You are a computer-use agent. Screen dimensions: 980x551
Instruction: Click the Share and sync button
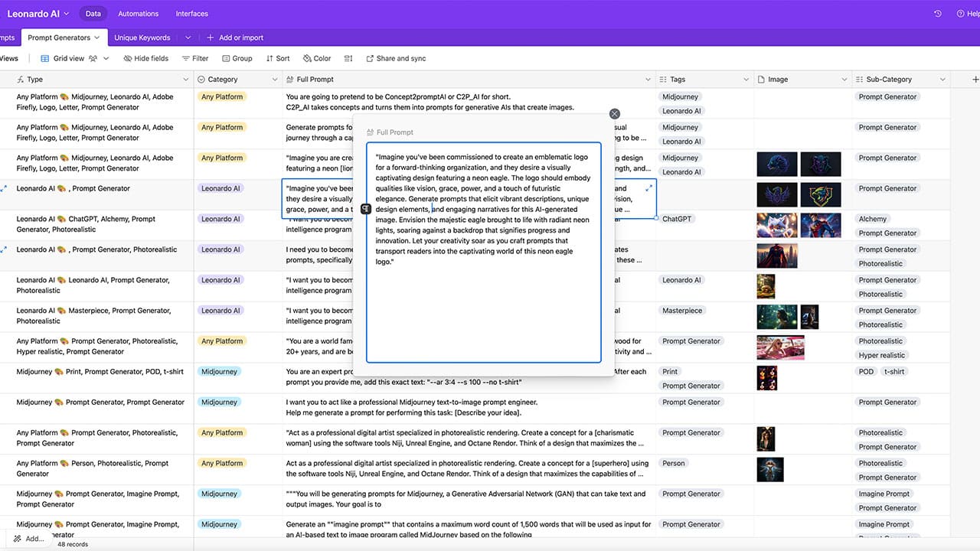(x=396, y=58)
